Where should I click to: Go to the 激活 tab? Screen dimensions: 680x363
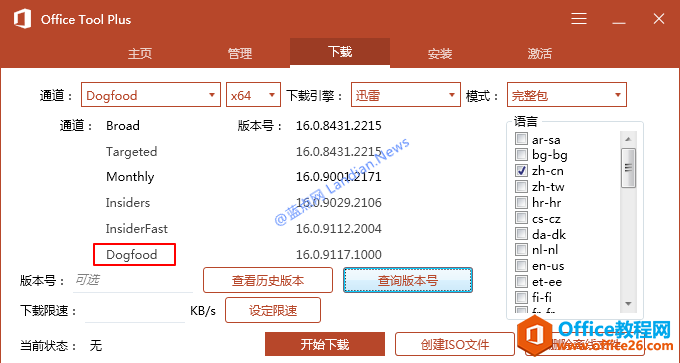(539, 53)
